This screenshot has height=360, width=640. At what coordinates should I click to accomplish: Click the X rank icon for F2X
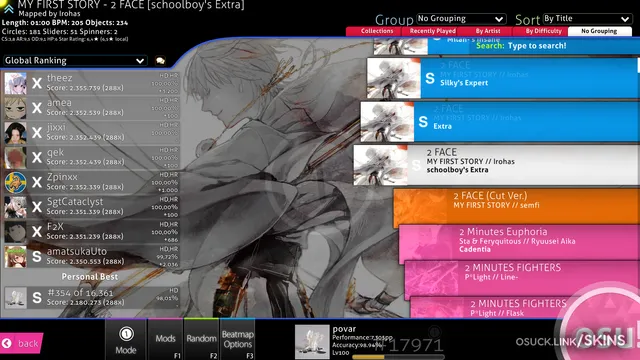click(x=37, y=232)
